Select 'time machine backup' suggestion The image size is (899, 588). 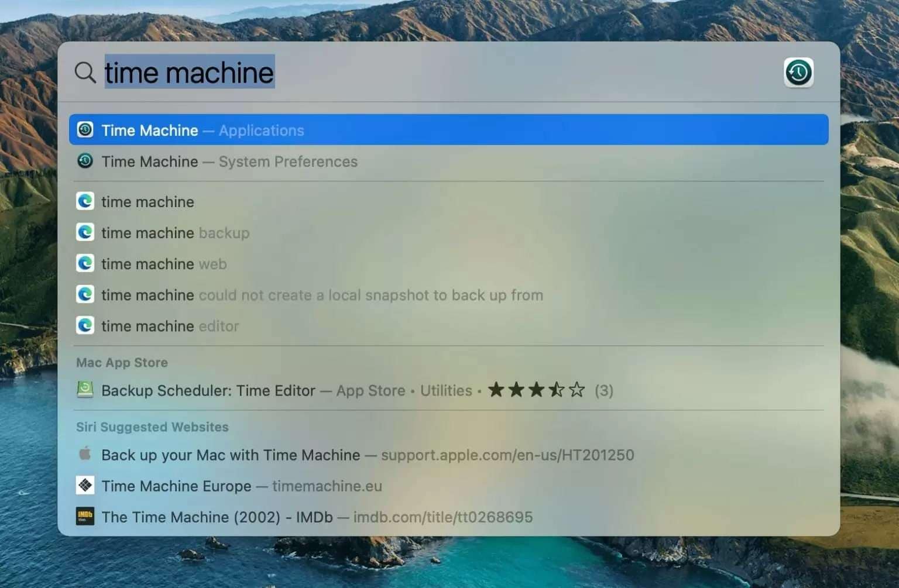tap(448, 233)
